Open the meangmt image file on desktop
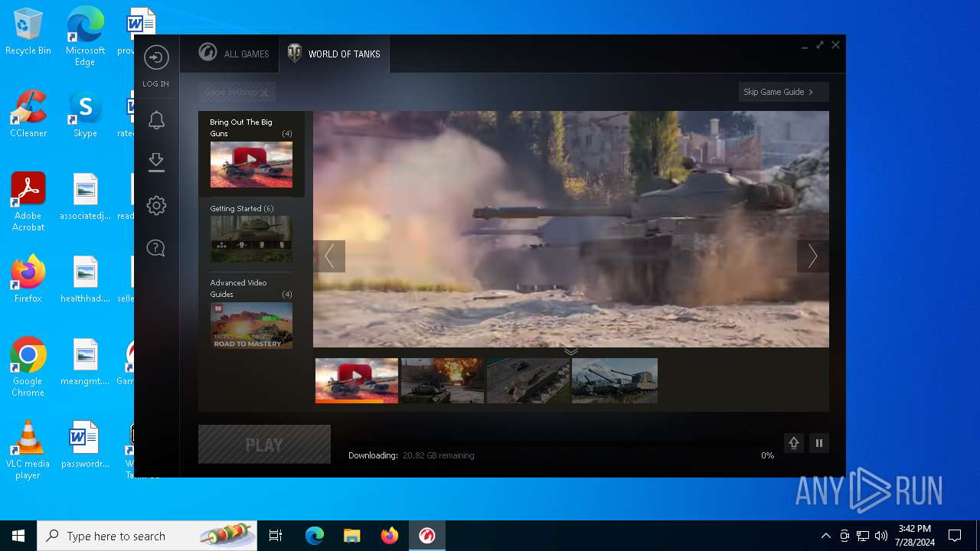980x551 pixels. point(85,362)
